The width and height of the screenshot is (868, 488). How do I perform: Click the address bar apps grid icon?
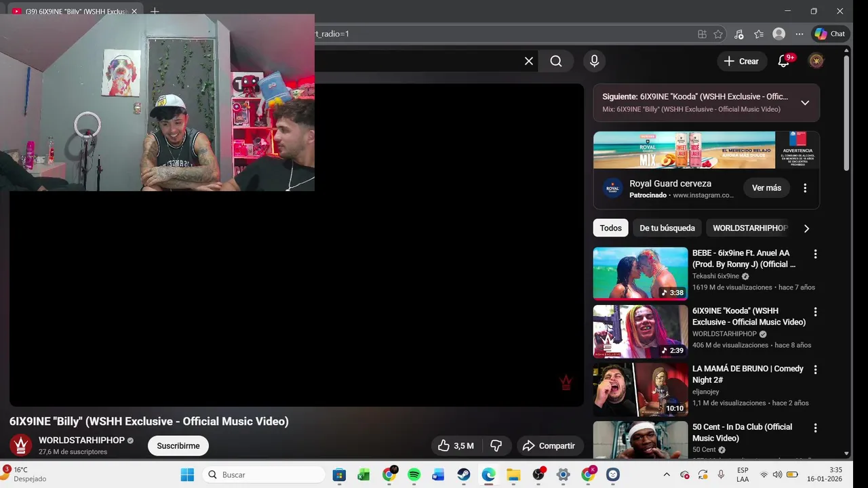[x=702, y=34]
